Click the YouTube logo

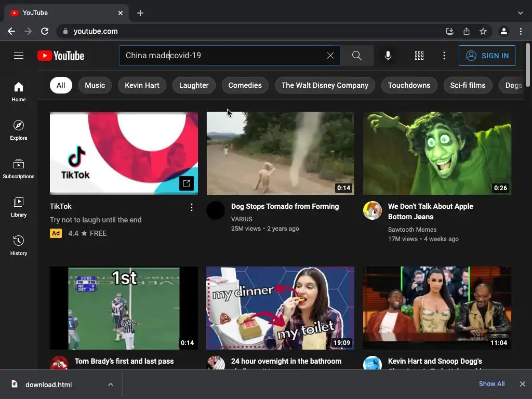click(x=61, y=56)
